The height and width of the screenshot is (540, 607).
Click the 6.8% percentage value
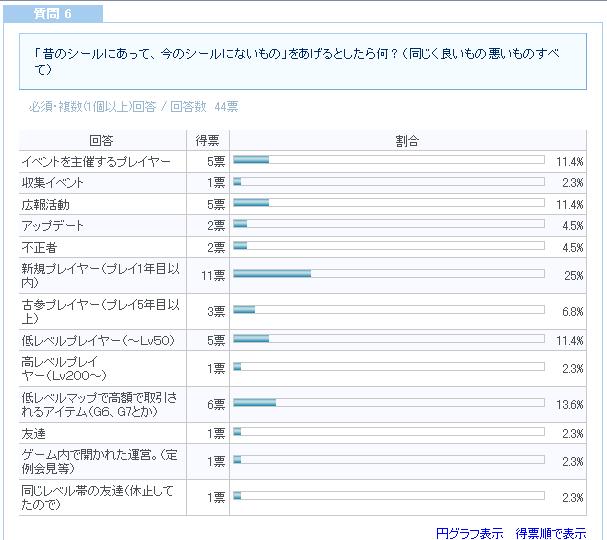(573, 311)
